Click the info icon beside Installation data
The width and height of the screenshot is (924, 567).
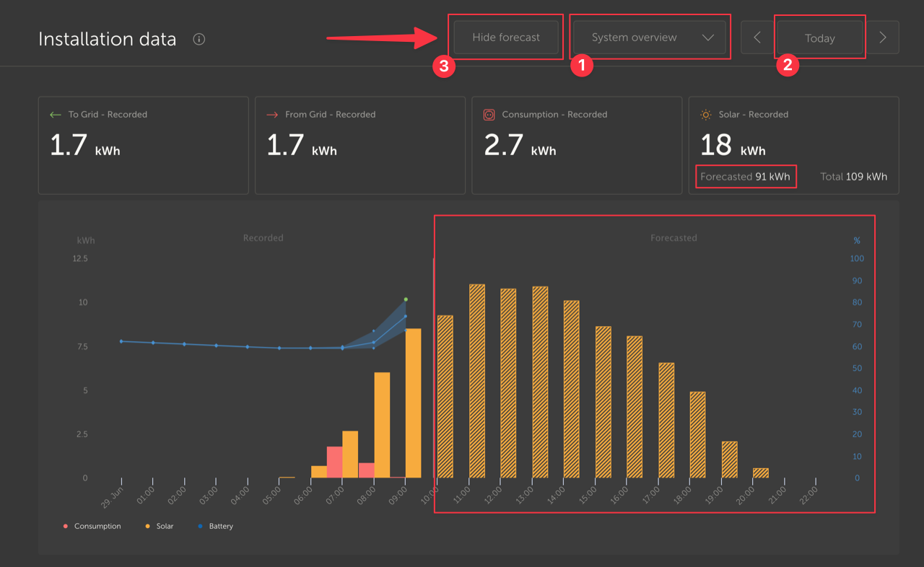click(199, 39)
